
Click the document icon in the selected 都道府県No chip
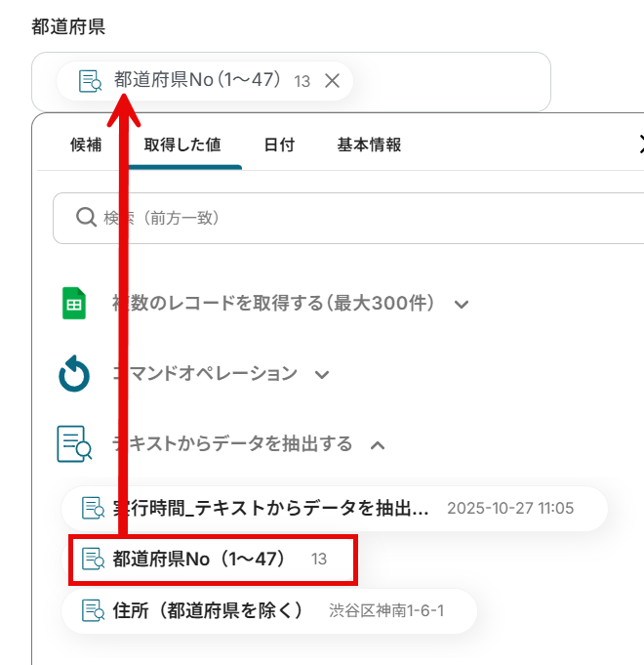point(90,81)
